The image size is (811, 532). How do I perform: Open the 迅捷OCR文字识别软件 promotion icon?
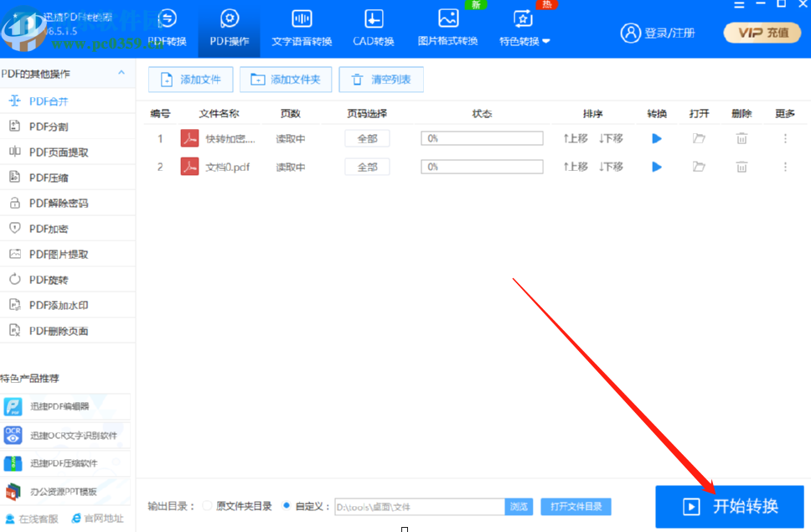(14, 436)
